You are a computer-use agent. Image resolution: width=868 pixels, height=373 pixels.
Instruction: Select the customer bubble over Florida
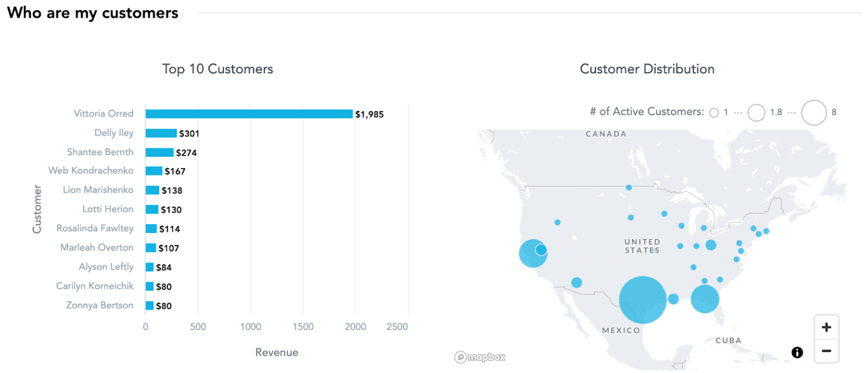705,299
